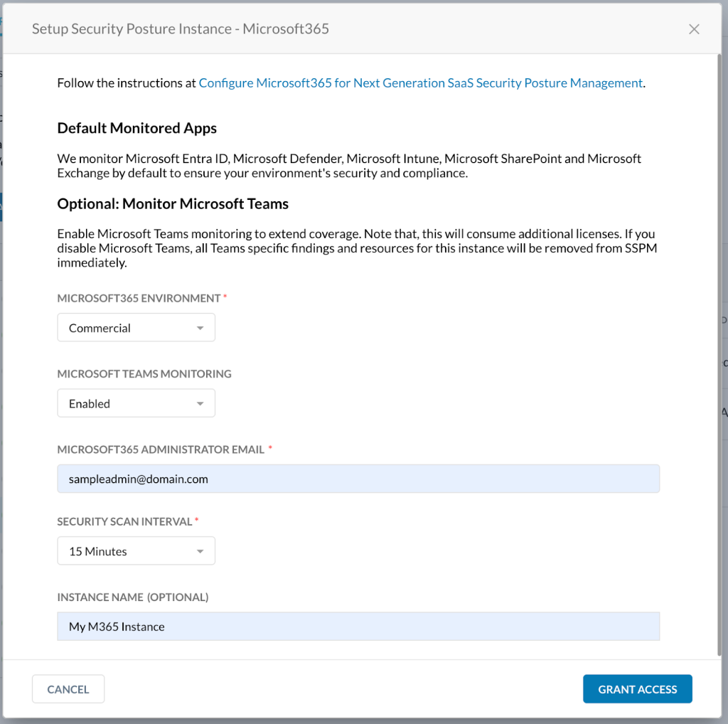Screen dimensions: 728x724
Task: Click the MICROSOFT365 ENVIRONMENT label
Action: coord(139,298)
